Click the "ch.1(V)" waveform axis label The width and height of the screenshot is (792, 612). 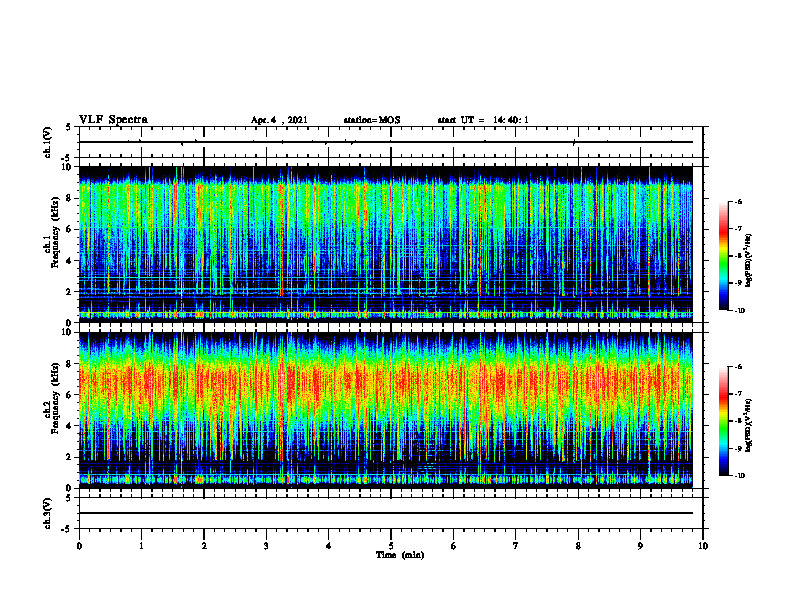47,142
